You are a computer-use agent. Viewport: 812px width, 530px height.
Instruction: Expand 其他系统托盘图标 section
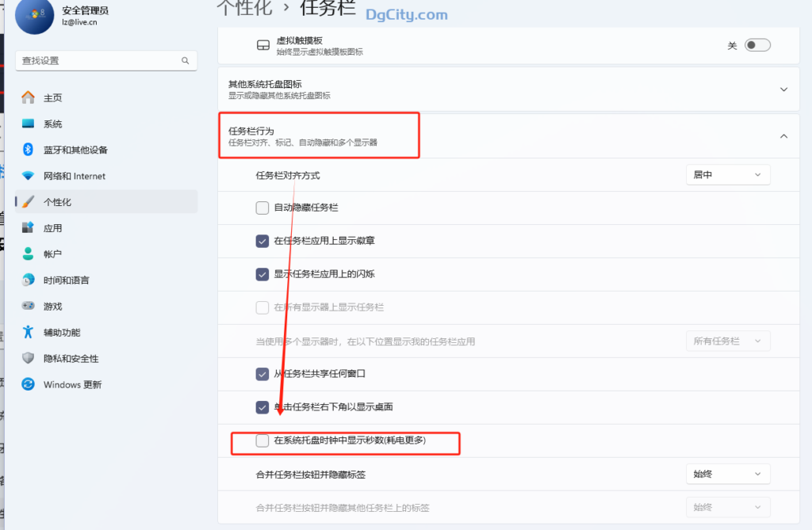(x=783, y=90)
